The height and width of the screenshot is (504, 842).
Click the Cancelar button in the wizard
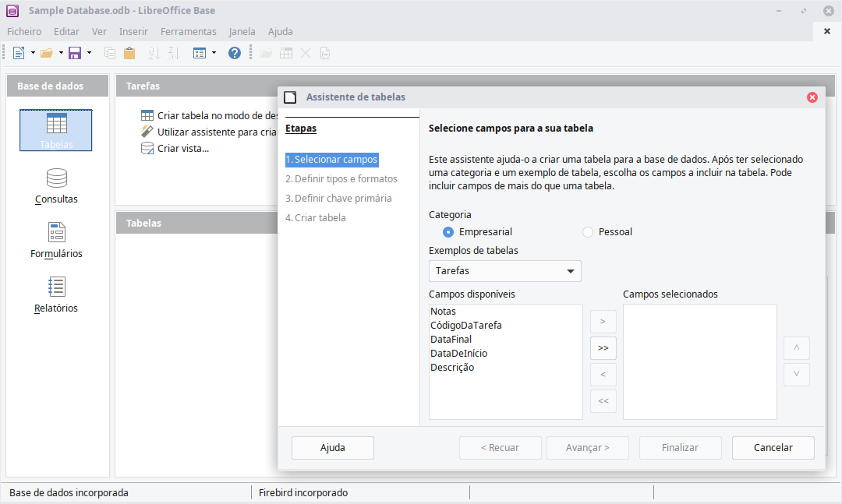click(x=773, y=448)
